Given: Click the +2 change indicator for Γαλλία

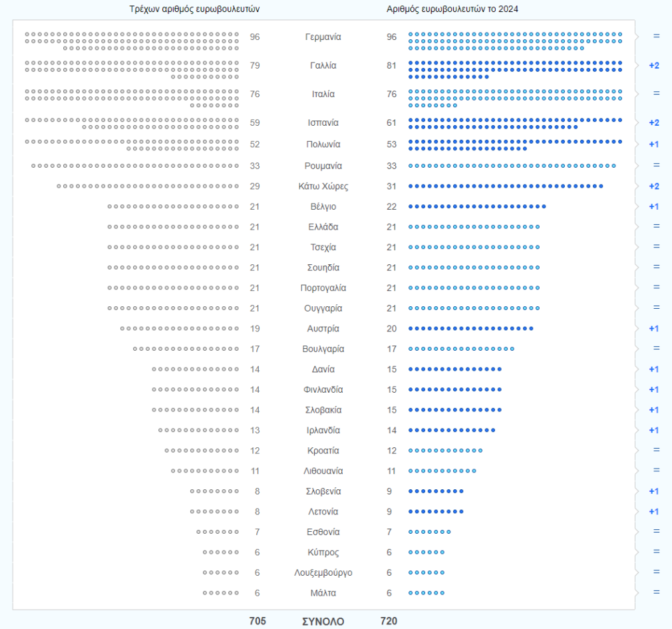Looking at the screenshot, I should coord(653,65).
